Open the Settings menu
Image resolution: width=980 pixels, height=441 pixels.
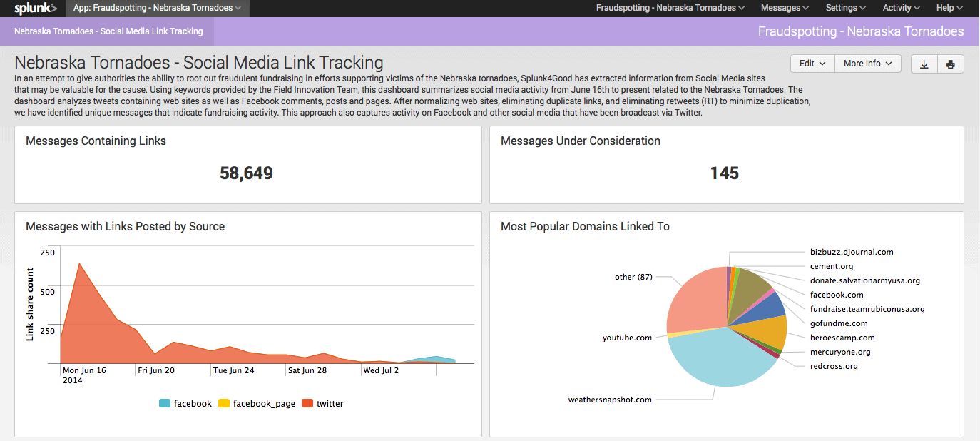click(x=845, y=9)
